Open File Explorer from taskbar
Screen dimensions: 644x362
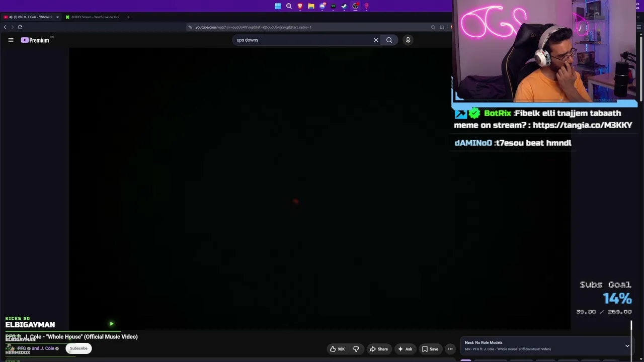pyautogui.click(x=311, y=6)
